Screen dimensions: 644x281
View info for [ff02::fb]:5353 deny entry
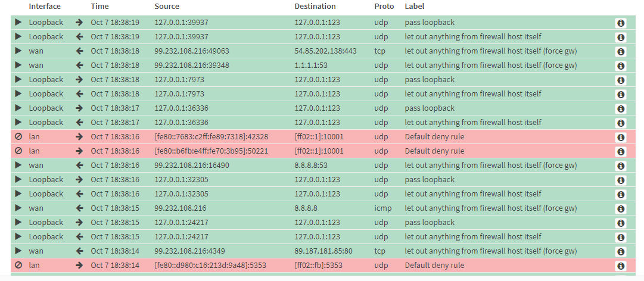point(621,266)
